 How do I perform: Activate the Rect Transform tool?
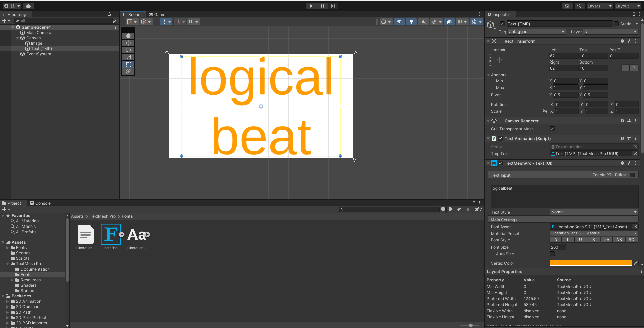[x=128, y=64]
